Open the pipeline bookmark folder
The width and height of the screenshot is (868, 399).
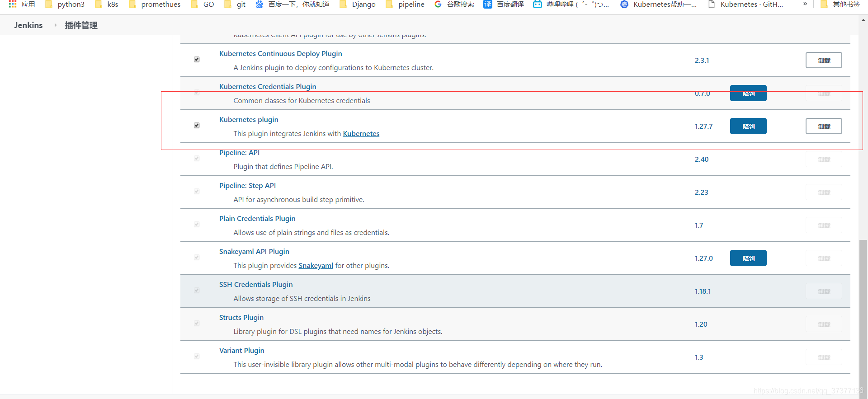pyautogui.click(x=405, y=5)
